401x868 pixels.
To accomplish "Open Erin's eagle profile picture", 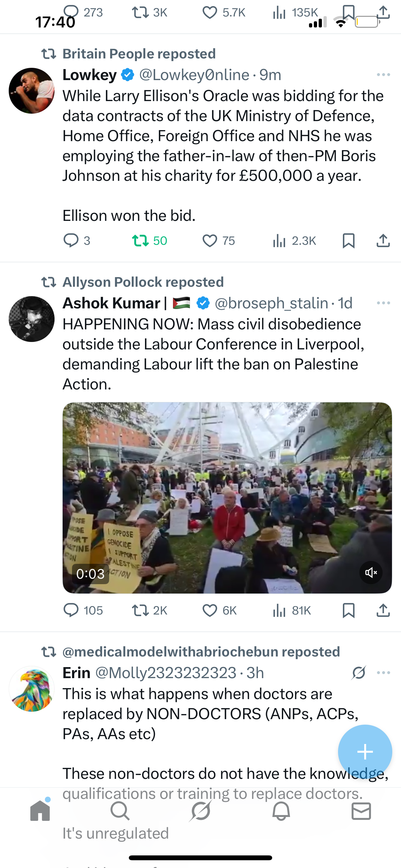I will [32, 689].
